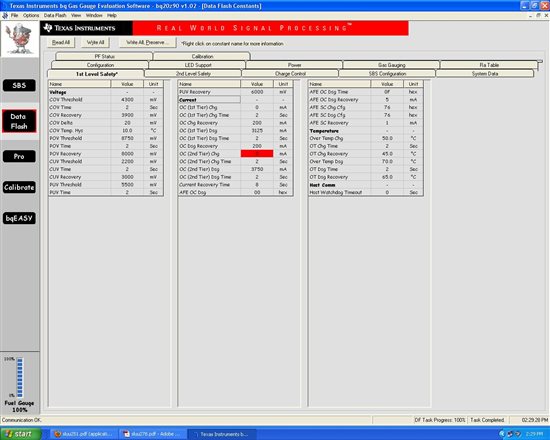Click the Write All button
550x440 pixels.
pyautogui.click(x=95, y=42)
